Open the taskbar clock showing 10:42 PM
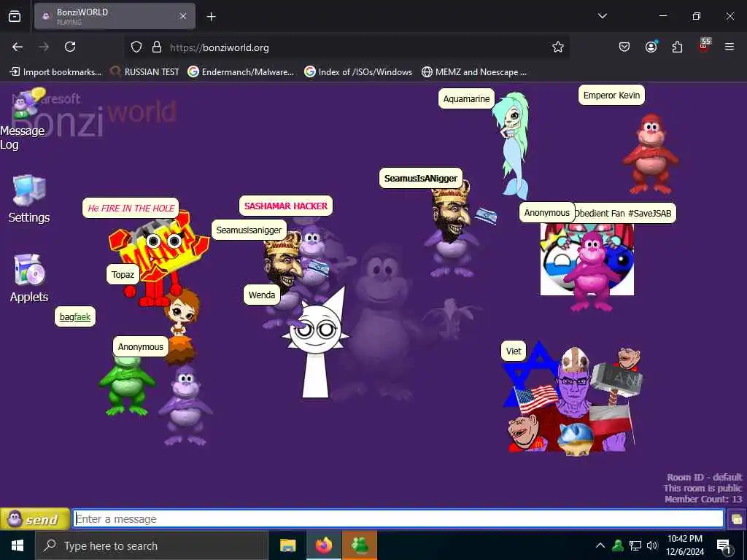This screenshot has width=747, height=560. (684, 545)
